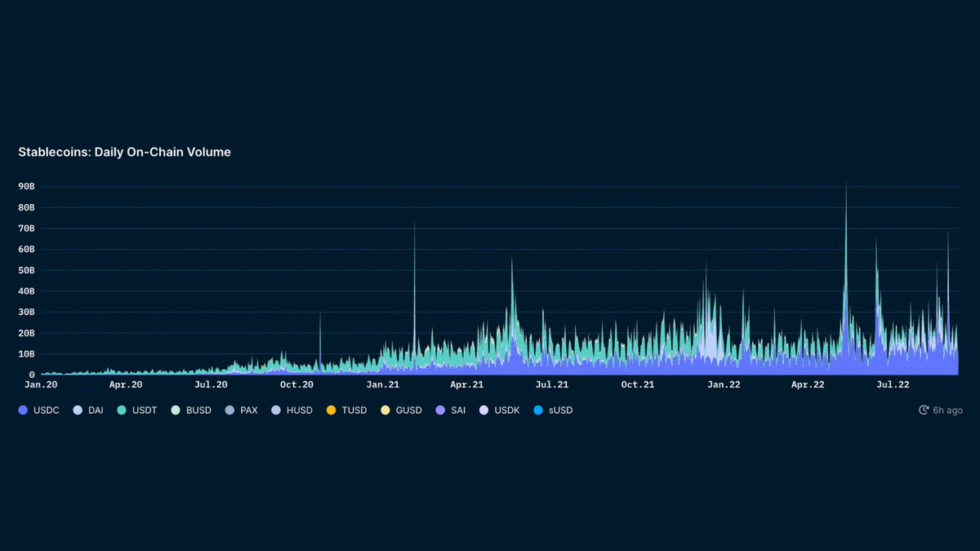Select the HUSD legend label
This screenshot has height=551, width=980.
point(299,410)
